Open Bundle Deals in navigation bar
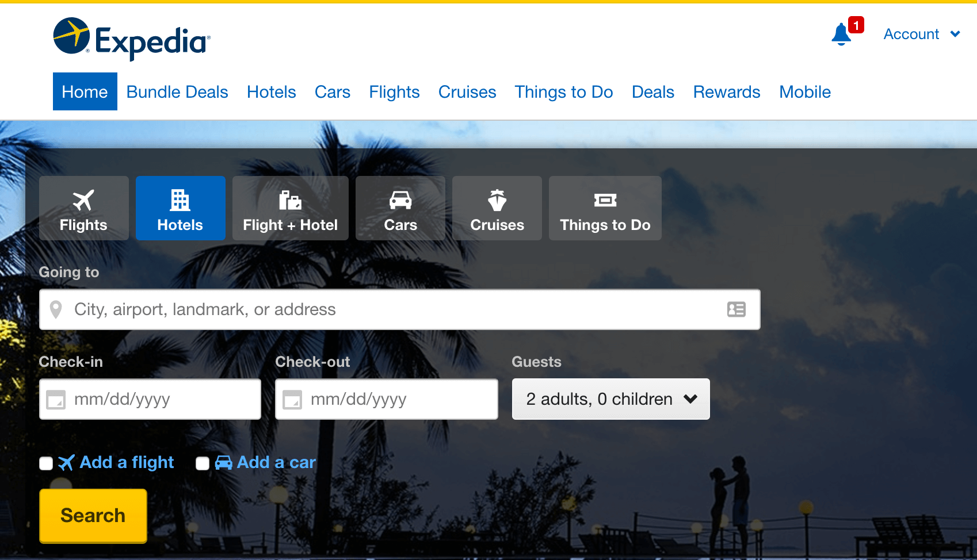Image resolution: width=977 pixels, height=560 pixels. [x=177, y=92]
